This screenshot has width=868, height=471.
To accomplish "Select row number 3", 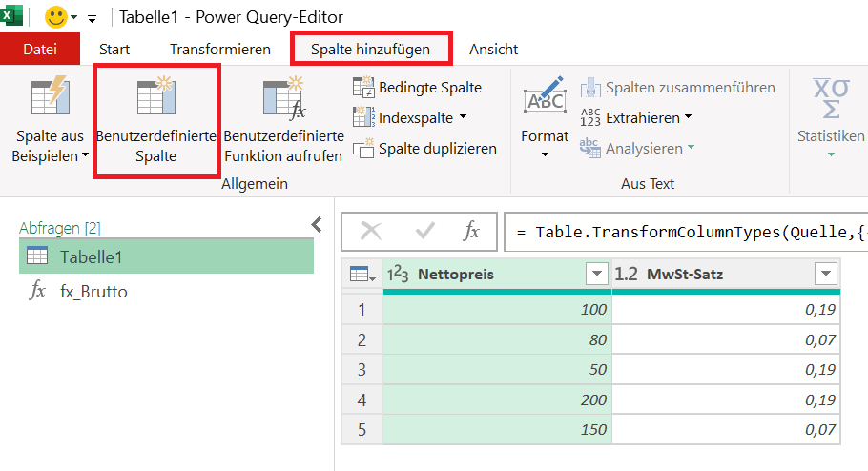I will tap(362, 369).
